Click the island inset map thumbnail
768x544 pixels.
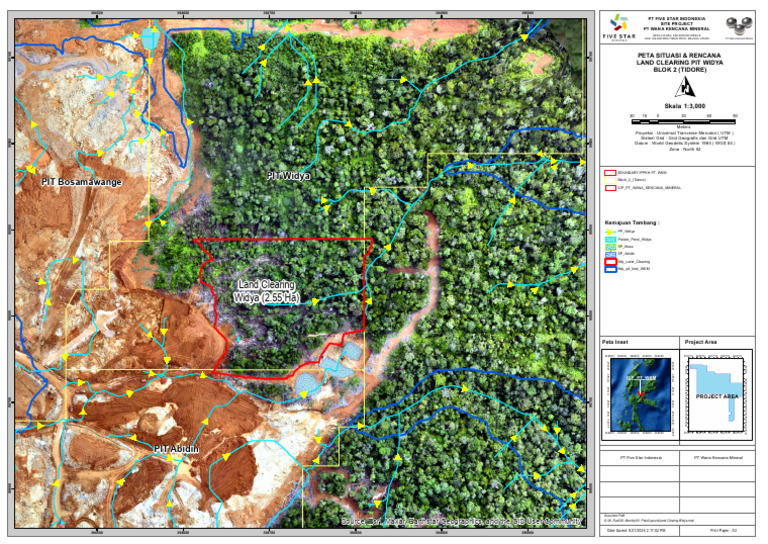(x=640, y=394)
